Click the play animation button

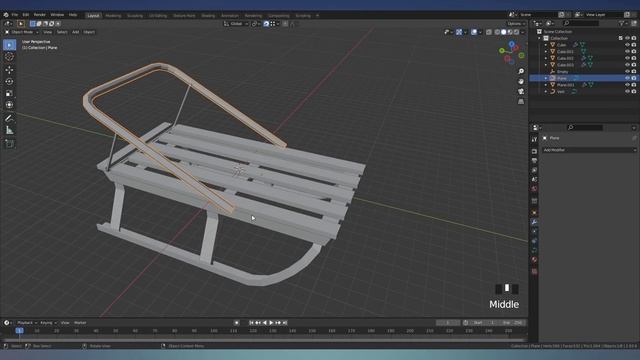point(271,323)
